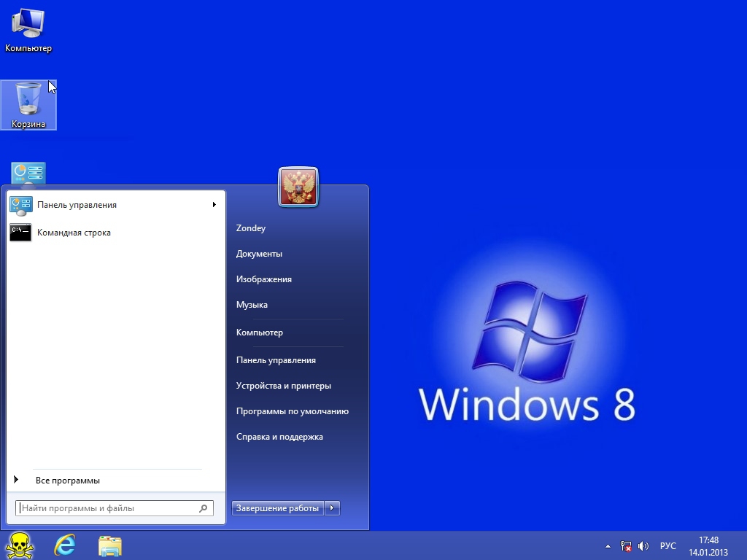Open Документы from the Start menu
Viewport: 747px width, 560px height.
pos(259,254)
